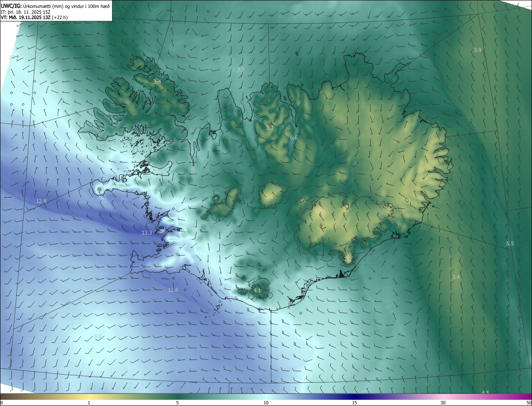The height and width of the screenshot is (406, 532).
Task: Click the 2.2 value label near the south coast
Action: 348,259
